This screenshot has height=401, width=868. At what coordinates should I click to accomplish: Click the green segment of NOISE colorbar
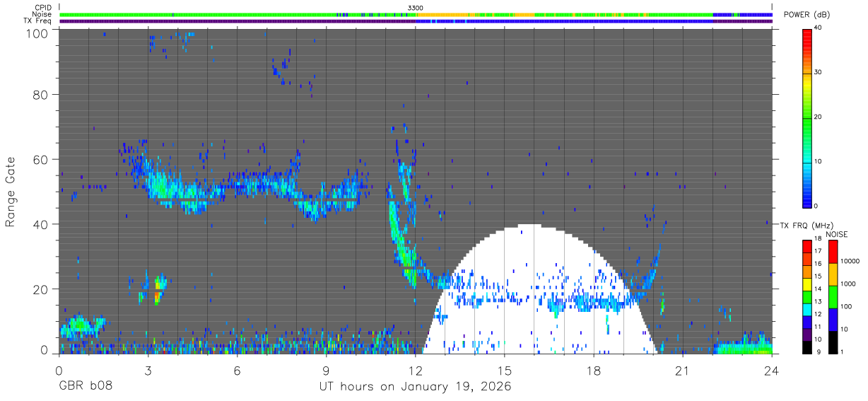[x=833, y=296]
